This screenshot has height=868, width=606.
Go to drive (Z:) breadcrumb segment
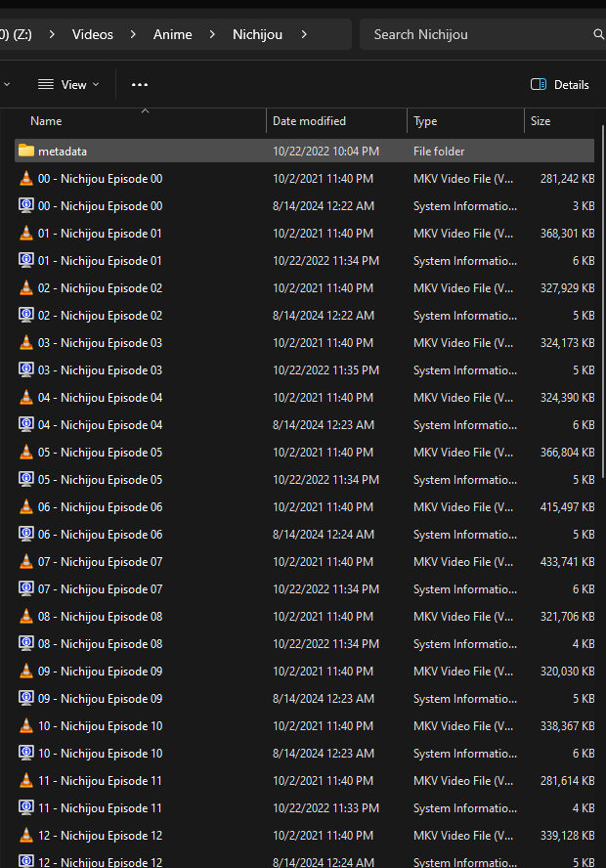(x=16, y=34)
